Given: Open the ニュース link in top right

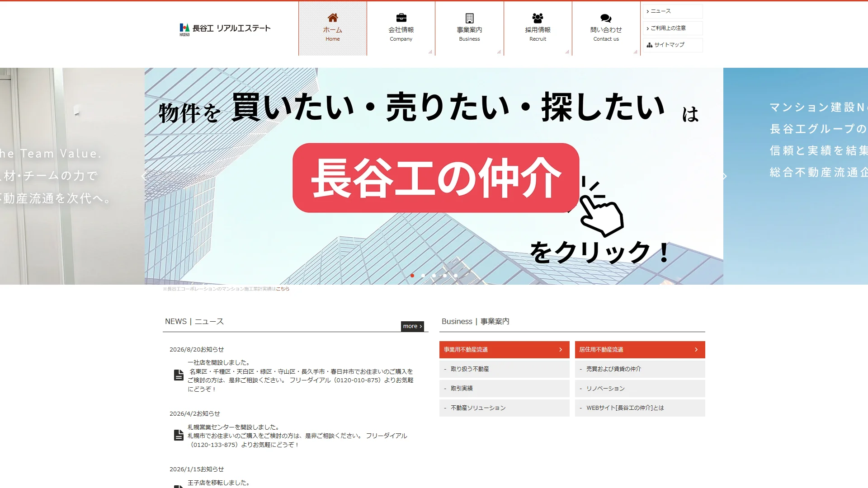Looking at the screenshot, I should pyautogui.click(x=673, y=11).
